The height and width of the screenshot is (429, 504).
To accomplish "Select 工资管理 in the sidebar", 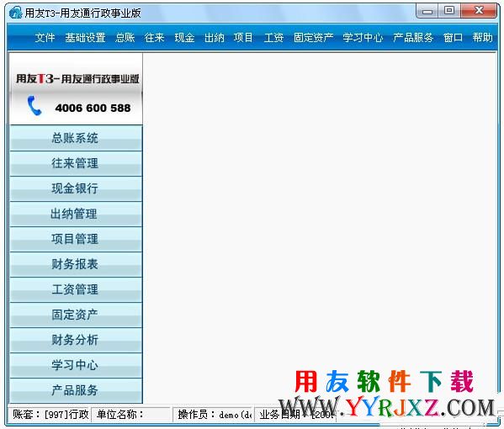I will coord(76,289).
